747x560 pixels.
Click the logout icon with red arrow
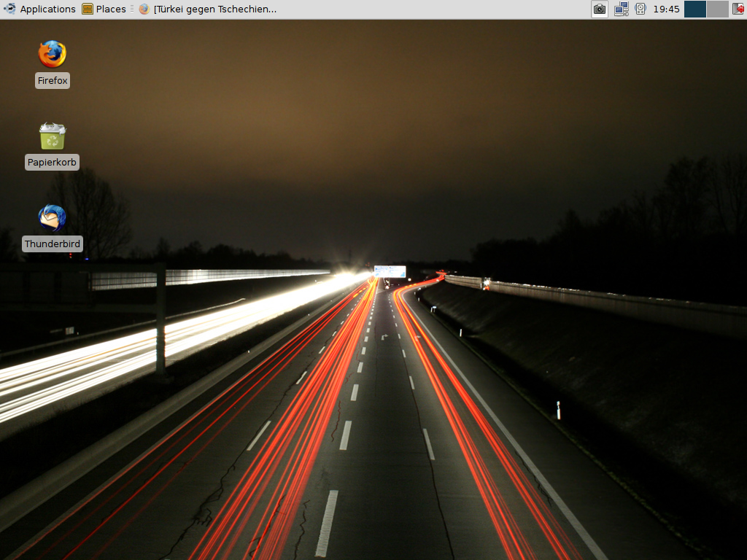(x=738, y=9)
